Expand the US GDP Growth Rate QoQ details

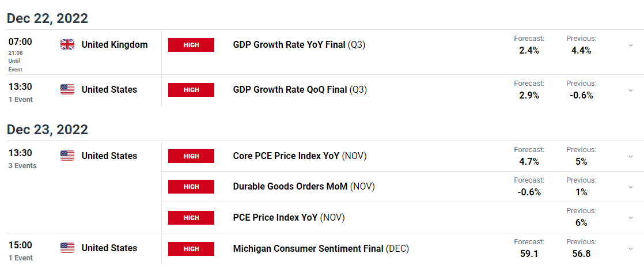pos(630,90)
